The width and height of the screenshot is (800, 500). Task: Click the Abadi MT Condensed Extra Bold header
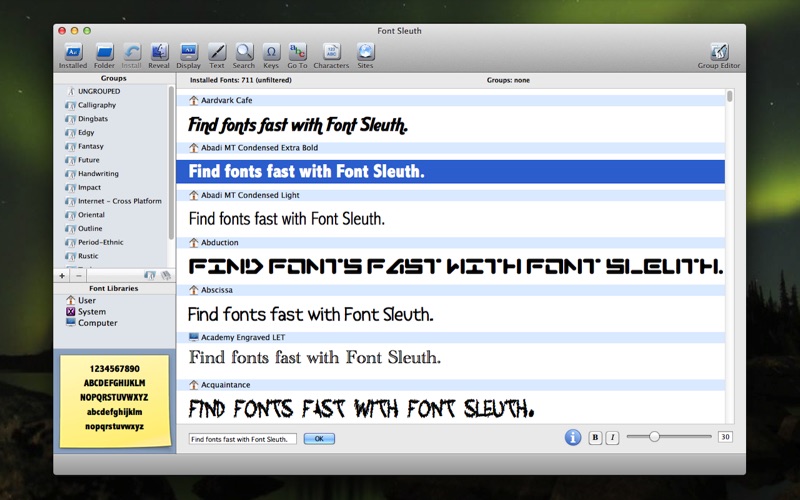tap(451, 148)
